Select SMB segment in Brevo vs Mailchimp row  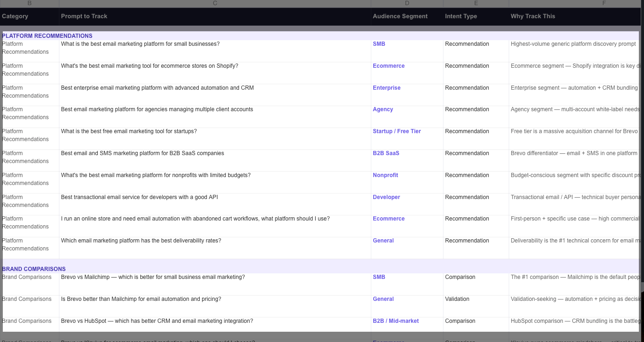click(407, 285)
